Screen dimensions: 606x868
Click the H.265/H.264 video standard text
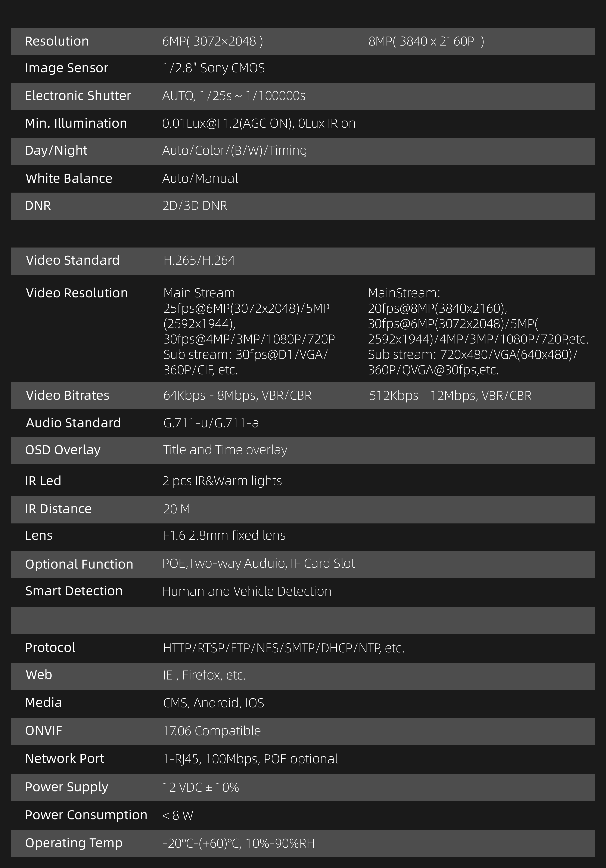pos(199,261)
